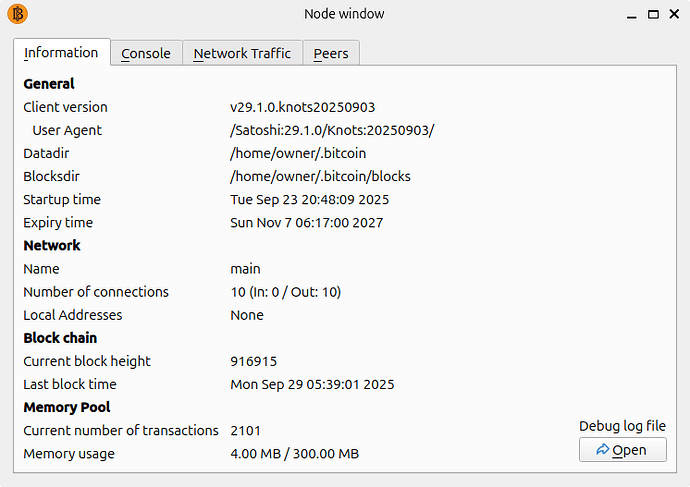Switch to the Information tab
The image size is (690, 487).
point(61,52)
